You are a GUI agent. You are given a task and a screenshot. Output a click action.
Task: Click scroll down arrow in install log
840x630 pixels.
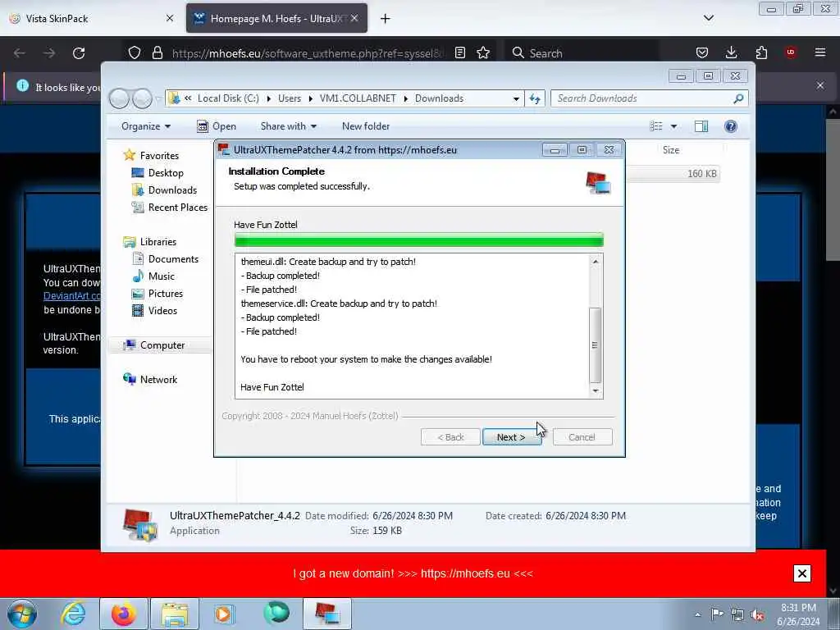tap(596, 391)
